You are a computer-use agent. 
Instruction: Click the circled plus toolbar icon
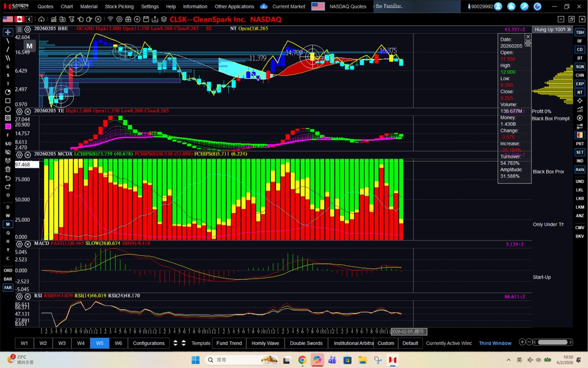pos(137,19)
